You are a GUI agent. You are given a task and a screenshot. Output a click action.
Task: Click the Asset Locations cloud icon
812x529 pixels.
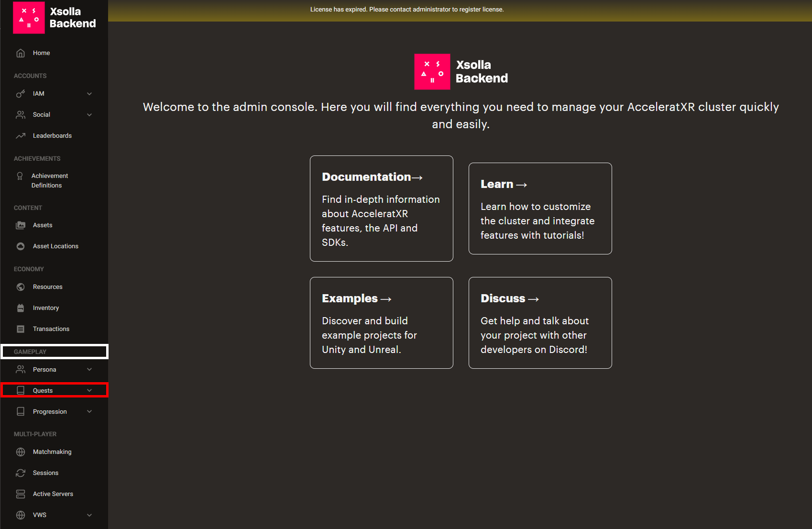click(x=21, y=246)
